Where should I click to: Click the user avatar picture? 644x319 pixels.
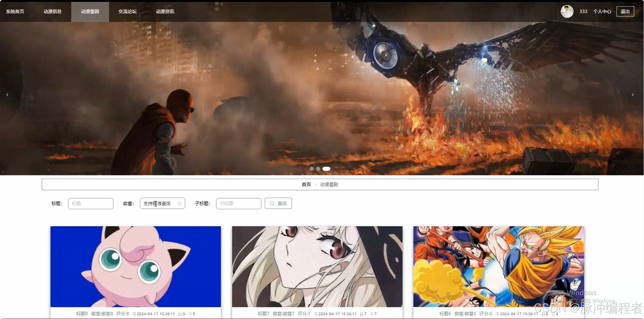567,11
